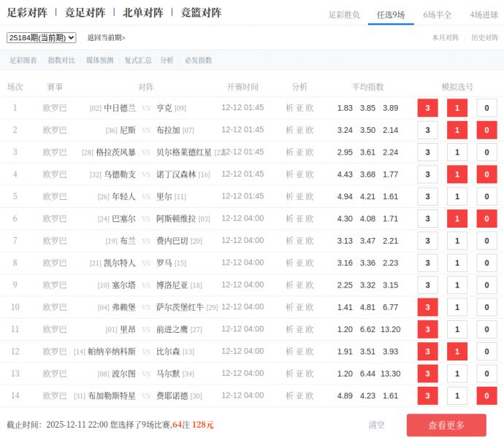The width and height of the screenshot is (504, 440).
Task: Toggle pick 1 for 凯尔特人 vs 罗马
Action: [x=457, y=263]
